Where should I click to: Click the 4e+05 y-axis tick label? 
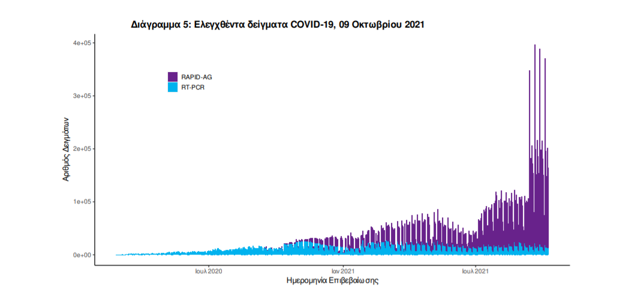click(82, 43)
